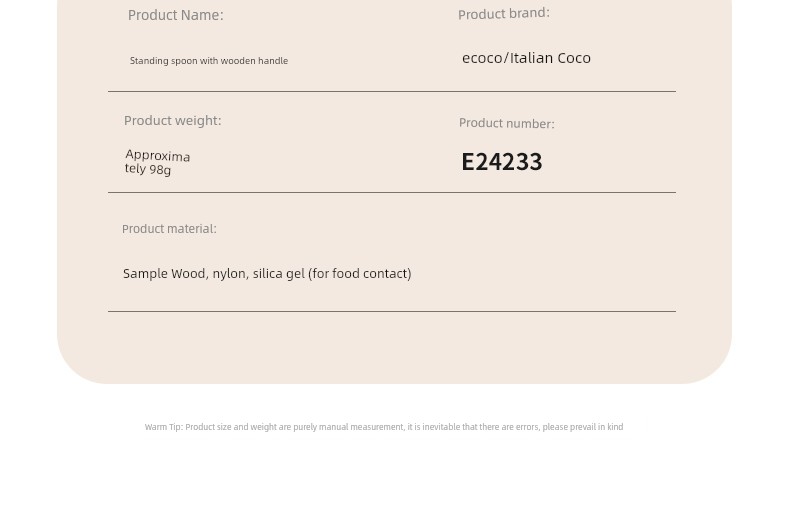Click 'please prevail in kind' text
The width and height of the screenshot is (790, 522).
point(583,427)
